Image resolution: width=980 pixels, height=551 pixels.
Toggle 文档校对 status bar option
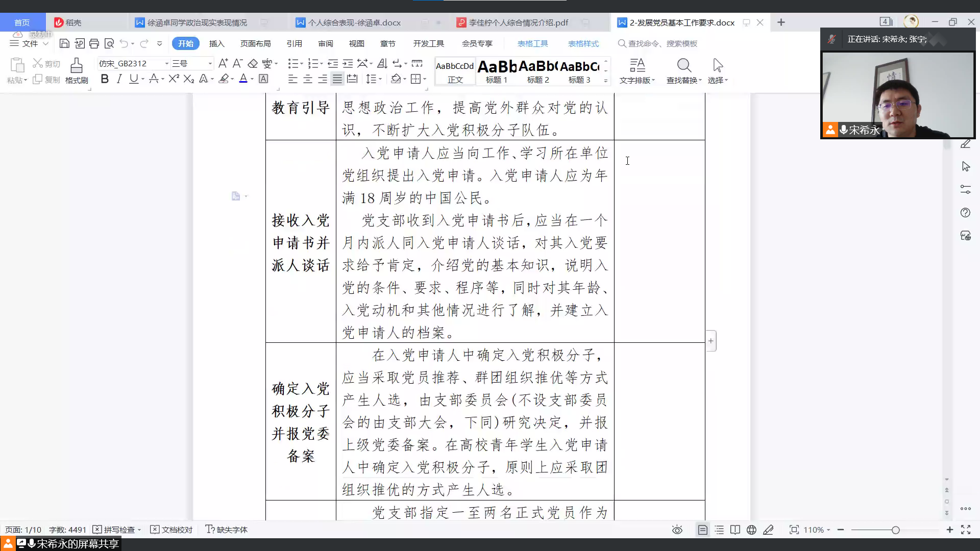pyautogui.click(x=171, y=530)
